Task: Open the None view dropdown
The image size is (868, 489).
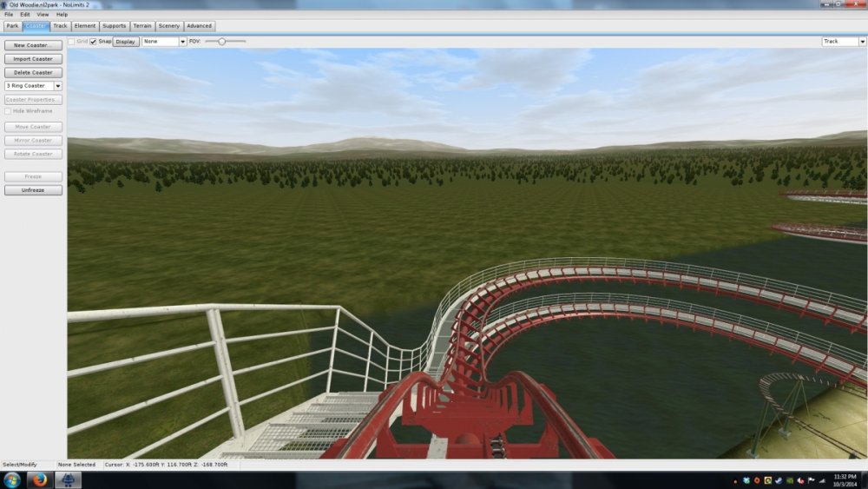Action: point(182,41)
